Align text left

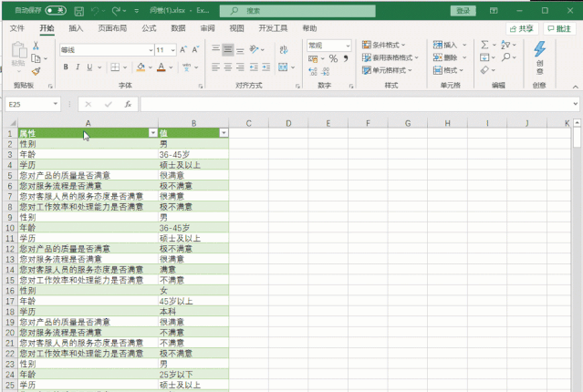pyautogui.click(x=215, y=67)
